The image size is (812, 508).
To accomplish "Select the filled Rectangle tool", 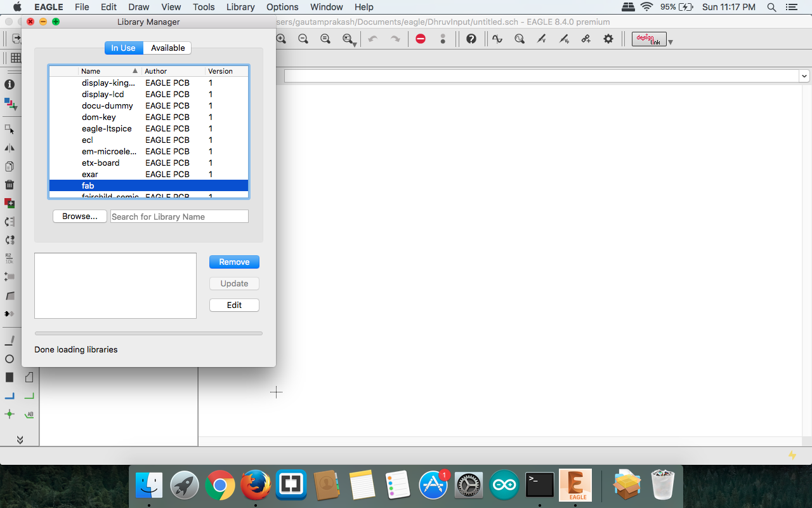I will 10,377.
